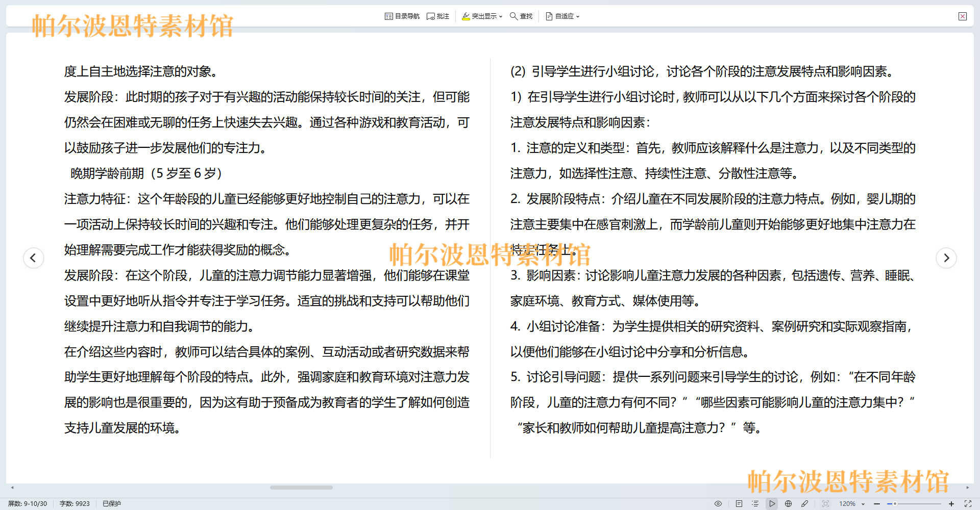This screenshot has height=510, width=980.
Task: Click the writing mode pen icon
Action: pyautogui.click(x=804, y=503)
